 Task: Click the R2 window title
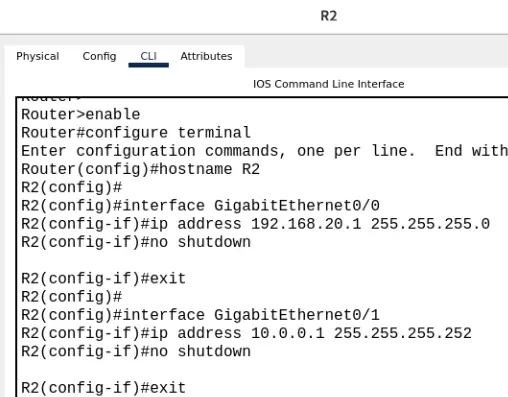click(x=329, y=16)
